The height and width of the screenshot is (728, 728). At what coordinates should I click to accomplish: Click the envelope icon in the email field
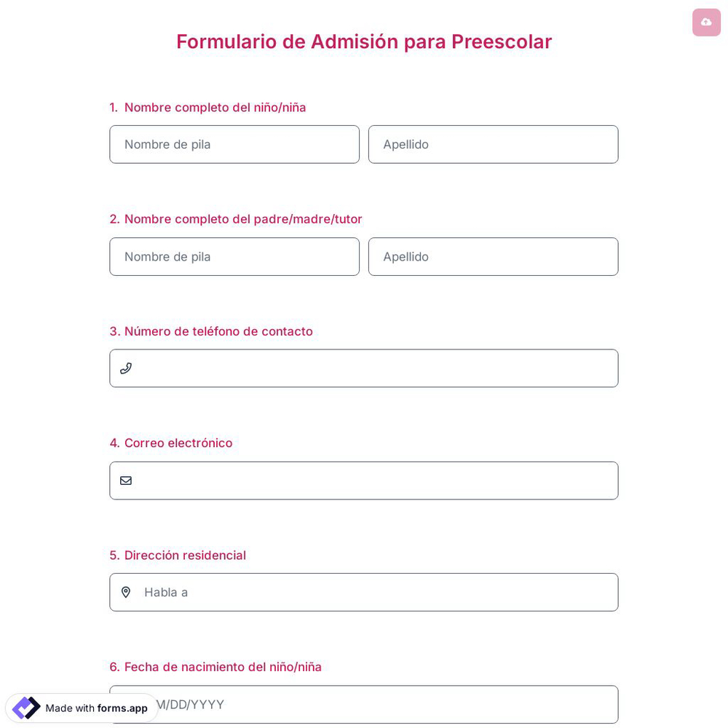(x=126, y=480)
